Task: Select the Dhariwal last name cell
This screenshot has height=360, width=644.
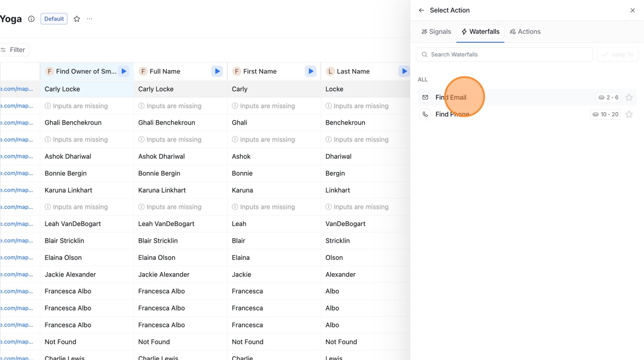Action: pos(366,156)
